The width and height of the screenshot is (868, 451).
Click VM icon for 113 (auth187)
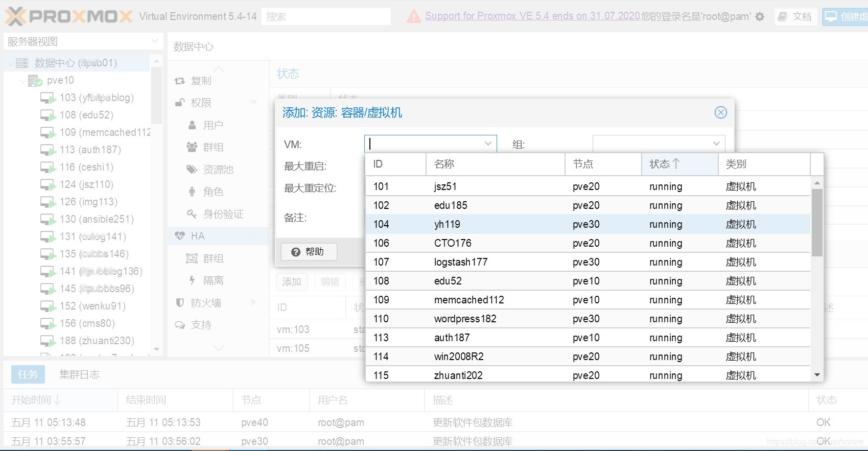(x=48, y=150)
